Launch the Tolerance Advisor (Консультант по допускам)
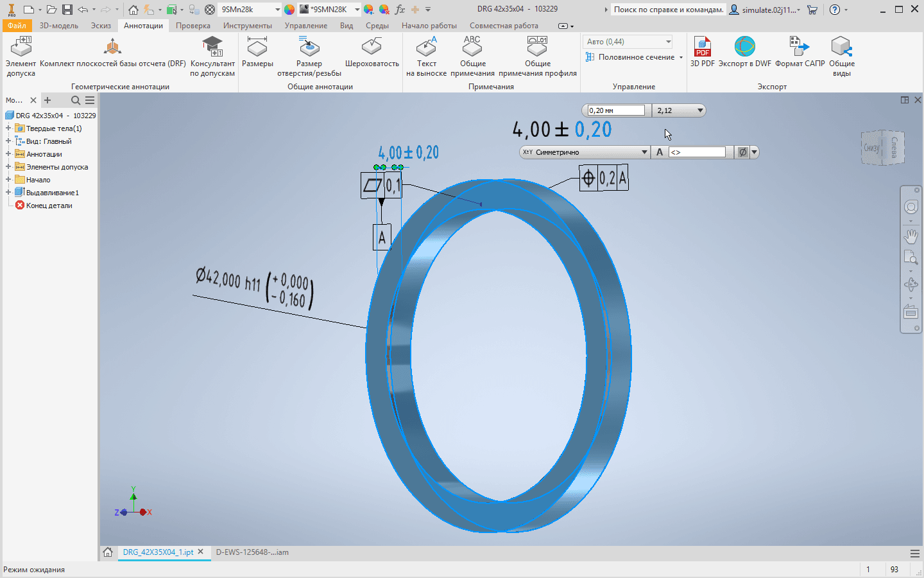Viewport: 924px width, 578px height. coord(212,57)
